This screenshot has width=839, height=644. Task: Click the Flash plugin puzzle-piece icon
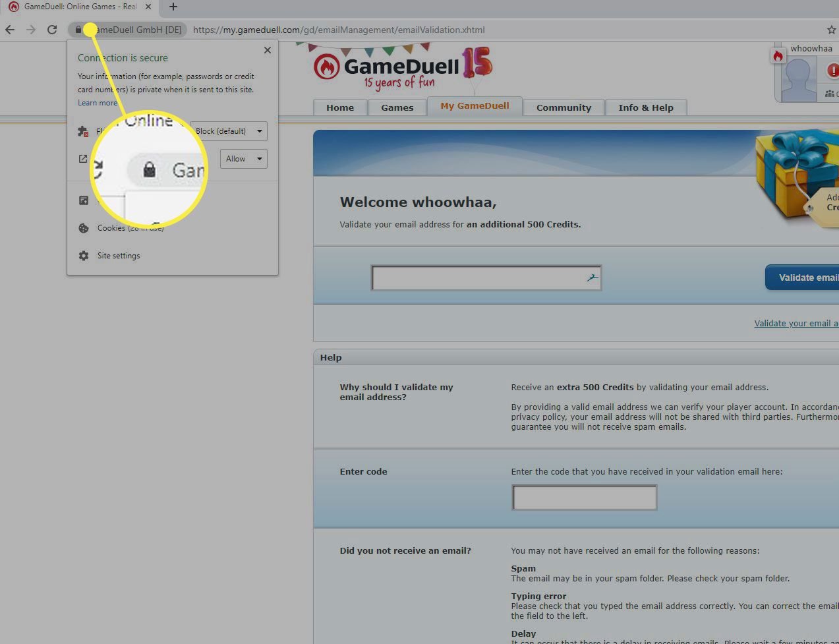pyautogui.click(x=83, y=131)
